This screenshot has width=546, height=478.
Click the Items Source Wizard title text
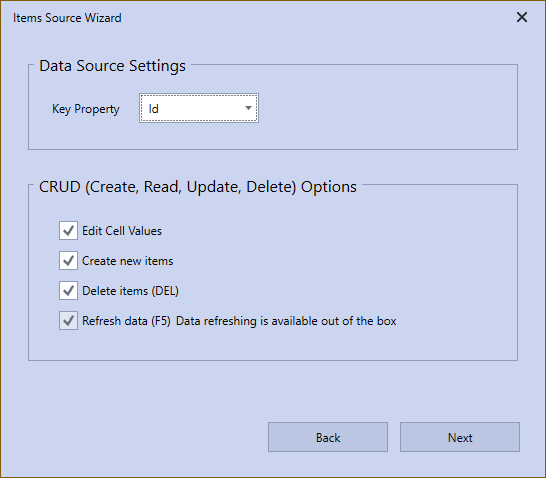coord(67,18)
